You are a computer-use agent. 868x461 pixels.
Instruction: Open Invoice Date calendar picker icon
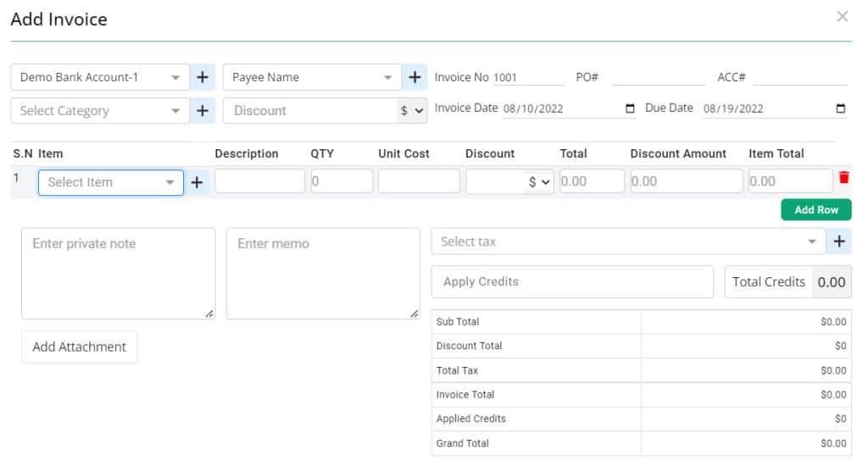pyautogui.click(x=629, y=108)
